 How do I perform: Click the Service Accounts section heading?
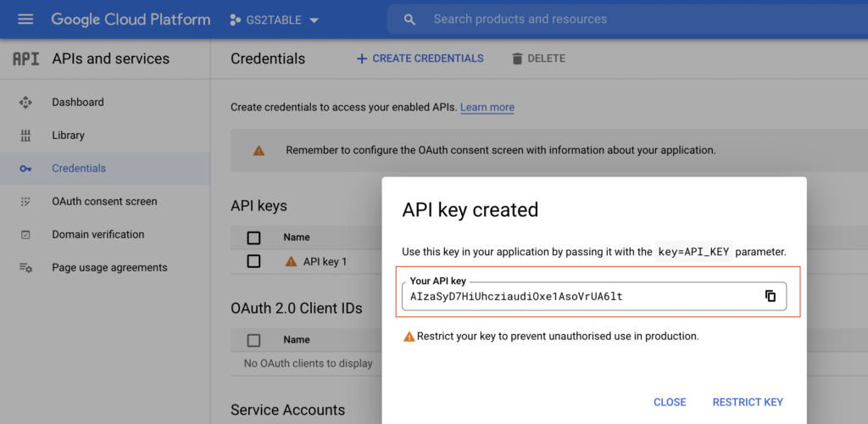tap(288, 410)
